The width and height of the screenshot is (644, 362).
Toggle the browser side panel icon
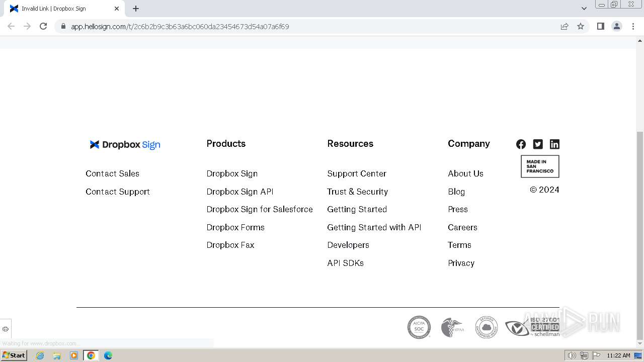click(600, 26)
